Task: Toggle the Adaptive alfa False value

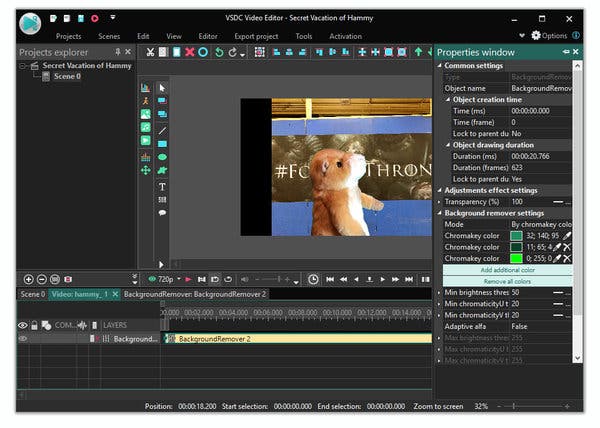Action: point(541,327)
